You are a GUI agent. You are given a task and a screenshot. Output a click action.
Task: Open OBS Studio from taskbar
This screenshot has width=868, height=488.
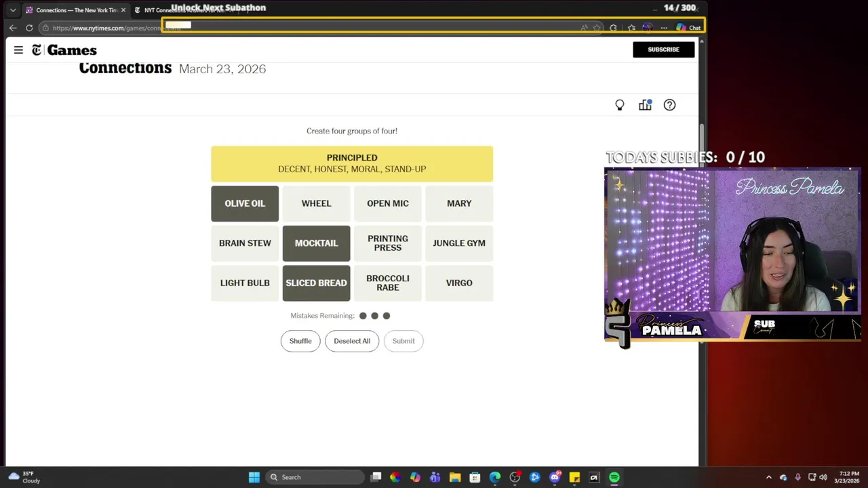click(x=515, y=477)
